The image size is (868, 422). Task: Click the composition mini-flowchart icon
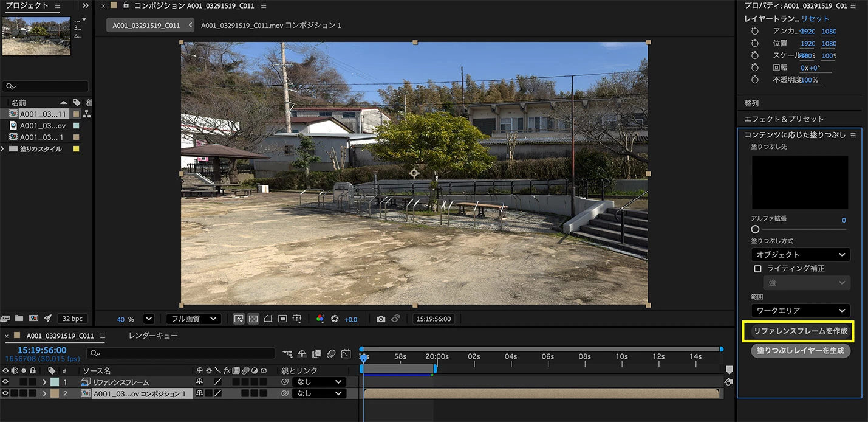pos(287,353)
